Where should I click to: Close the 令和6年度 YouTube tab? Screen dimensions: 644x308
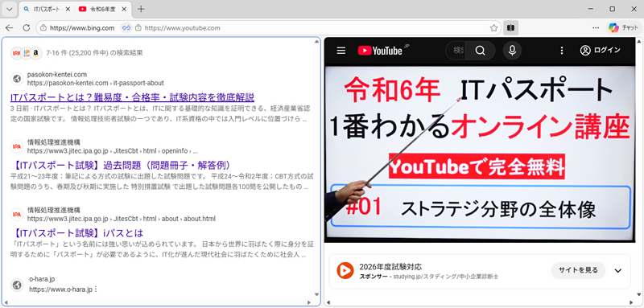click(124, 9)
